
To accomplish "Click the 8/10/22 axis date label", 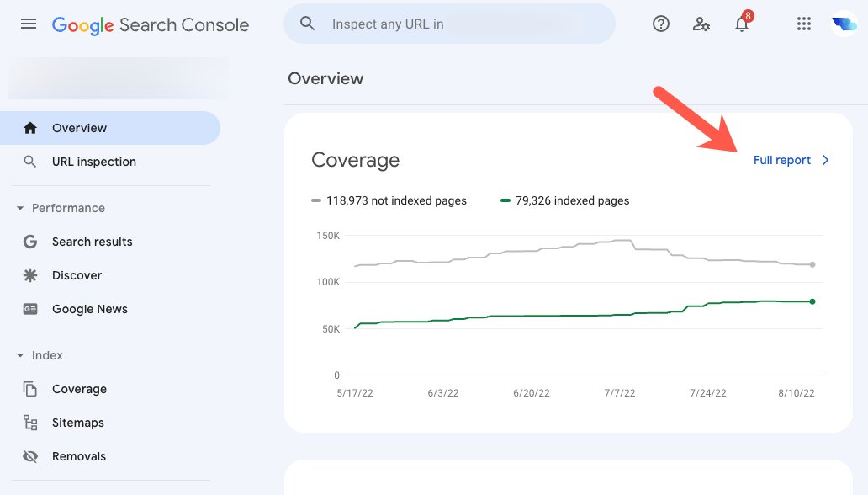I will point(796,393).
